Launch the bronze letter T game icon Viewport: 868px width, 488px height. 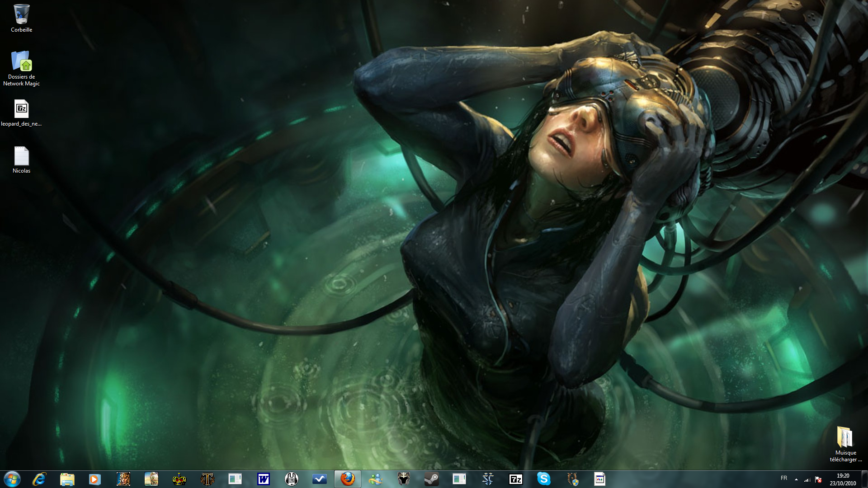(x=208, y=479)
